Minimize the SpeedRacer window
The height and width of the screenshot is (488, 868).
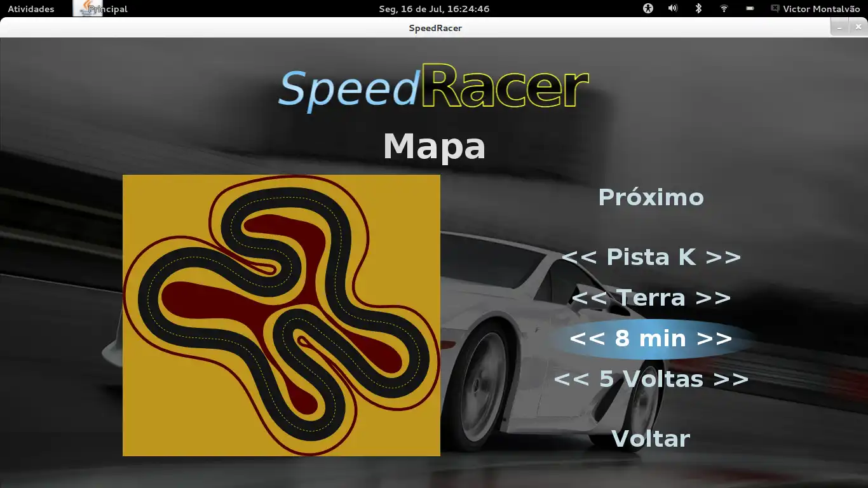[840, 27]
